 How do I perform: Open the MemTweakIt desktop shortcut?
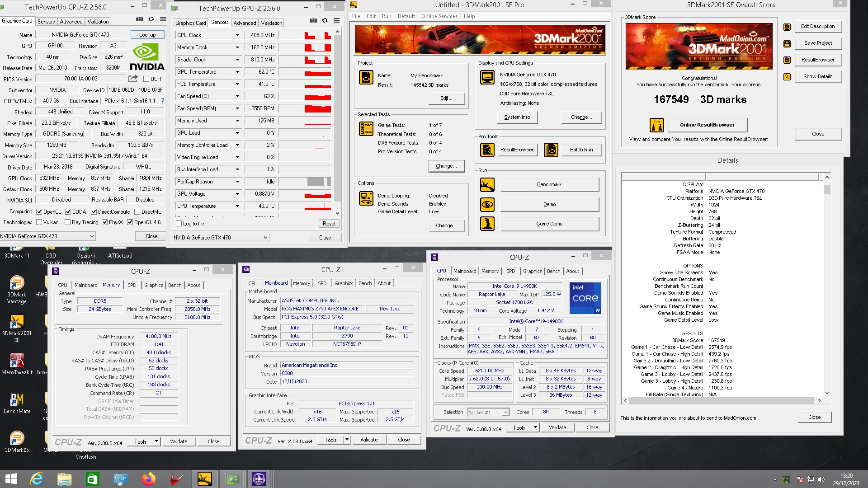pyautogui.click(x=17, y=364)
